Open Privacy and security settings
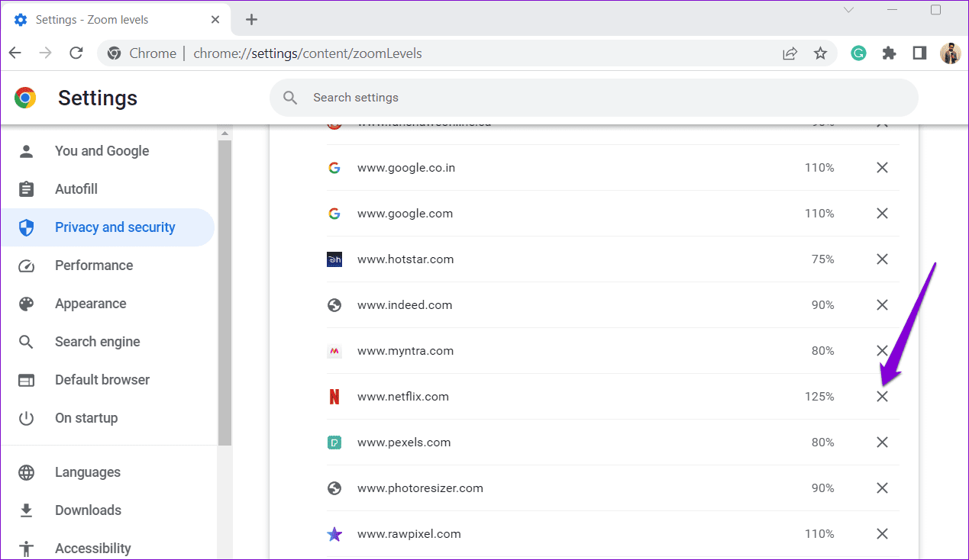This screenshot has width=969, height=560. click(108, 227)
